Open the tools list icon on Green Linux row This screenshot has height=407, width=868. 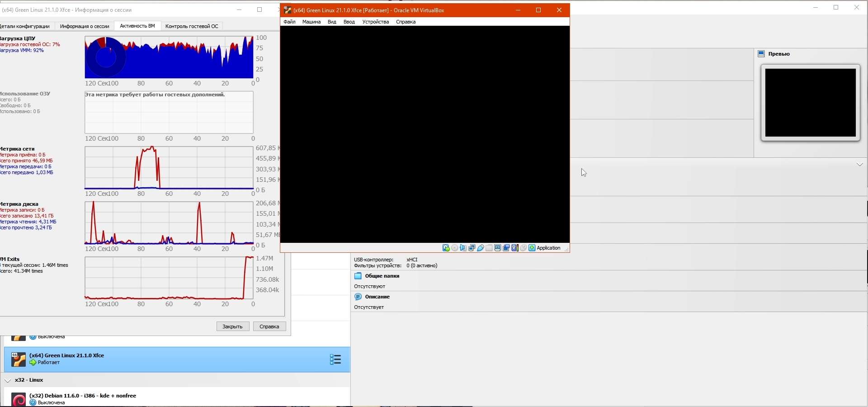point(335,360)
